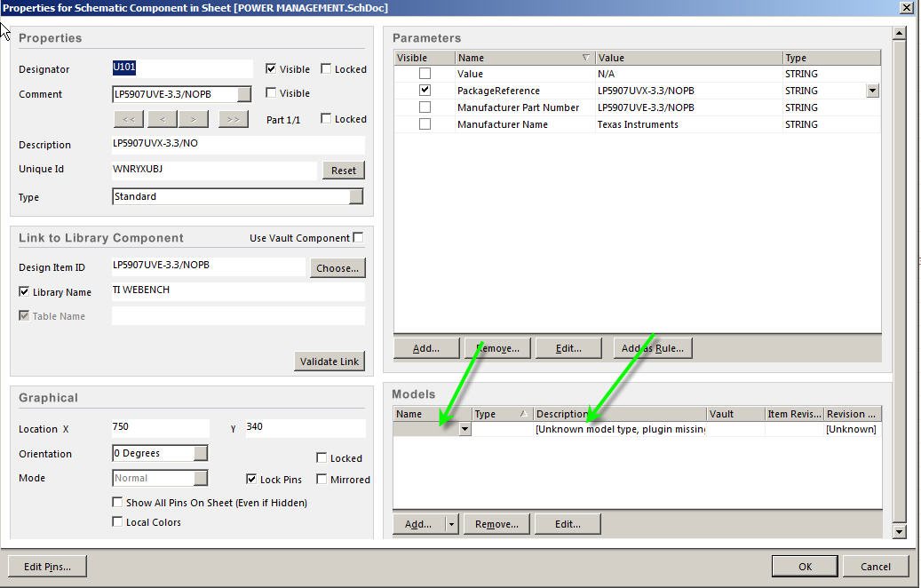Screen dimensions: 921x588
Task: Enable Show All Pins On Sheet checkbox
Action: (x=117, y=502)
